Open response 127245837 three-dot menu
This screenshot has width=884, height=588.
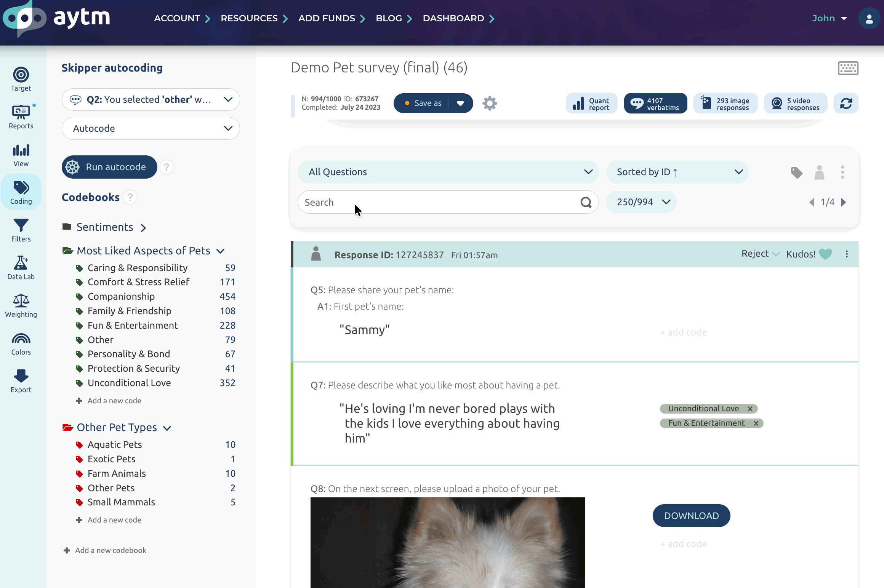pyautogui.click(x=847, y=254)
